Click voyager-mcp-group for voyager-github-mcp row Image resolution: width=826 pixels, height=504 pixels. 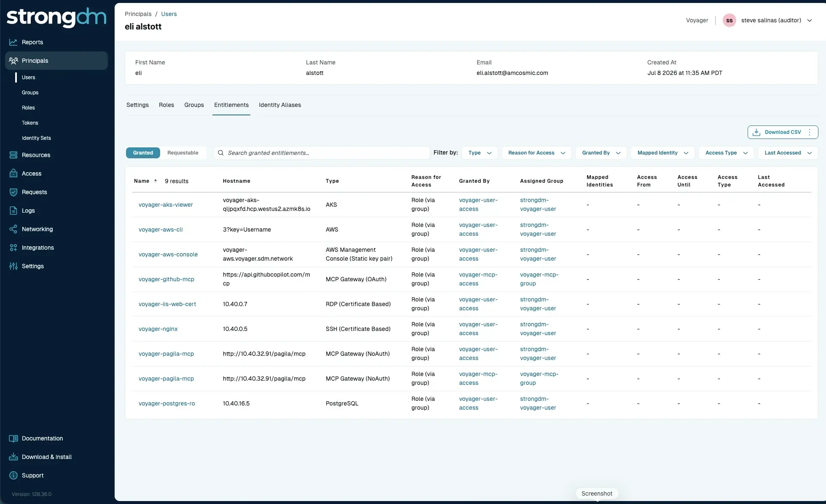539,279
